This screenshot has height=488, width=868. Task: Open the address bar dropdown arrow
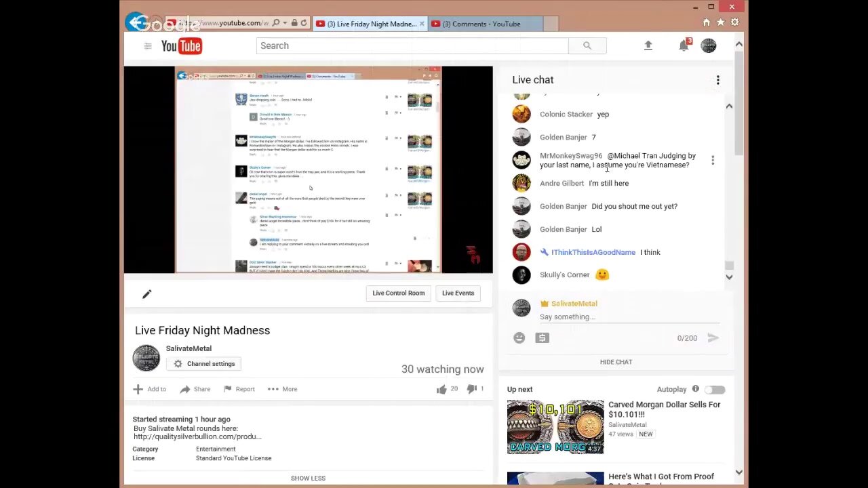[285, 23]
